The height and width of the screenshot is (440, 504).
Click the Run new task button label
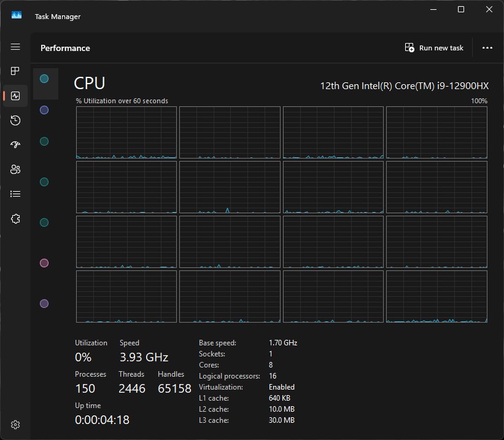(441, 48)
